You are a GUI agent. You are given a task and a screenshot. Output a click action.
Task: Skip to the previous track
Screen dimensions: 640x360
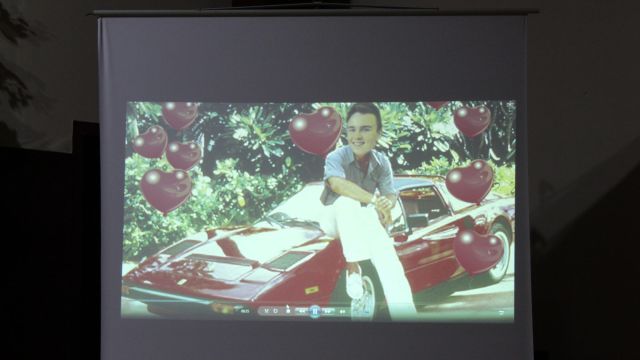click(x=302, y=311)
